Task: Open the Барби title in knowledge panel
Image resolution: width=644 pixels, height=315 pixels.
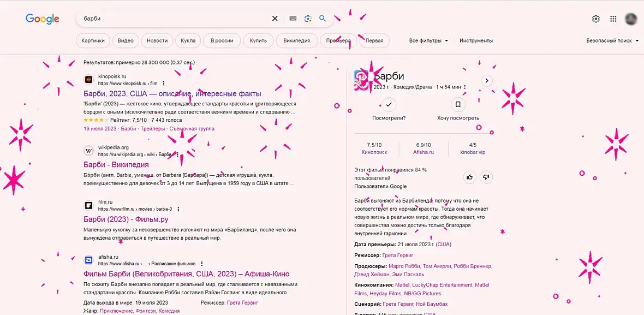Action: (389, 76)
